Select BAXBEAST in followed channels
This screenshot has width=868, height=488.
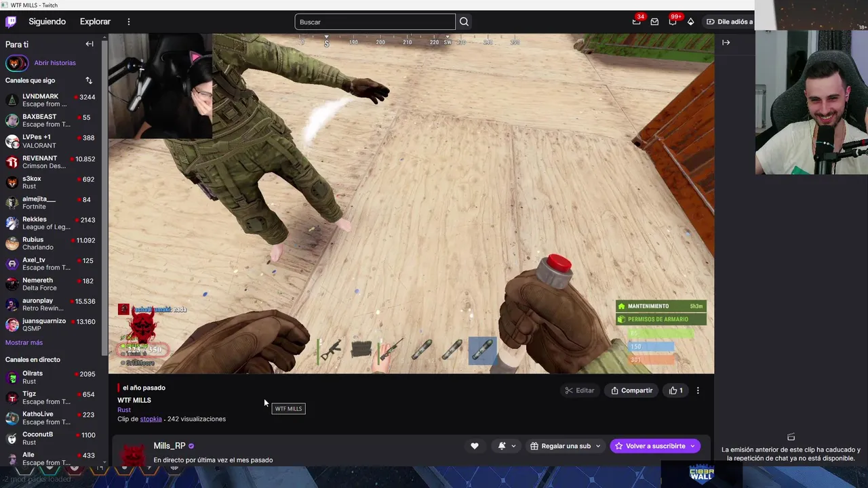50,121
